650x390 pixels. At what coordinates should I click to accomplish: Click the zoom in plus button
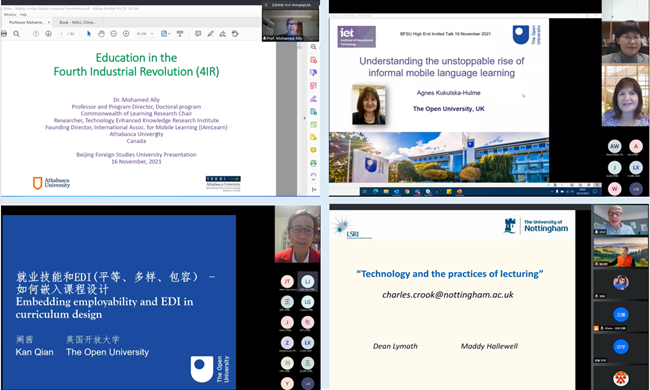126,34
